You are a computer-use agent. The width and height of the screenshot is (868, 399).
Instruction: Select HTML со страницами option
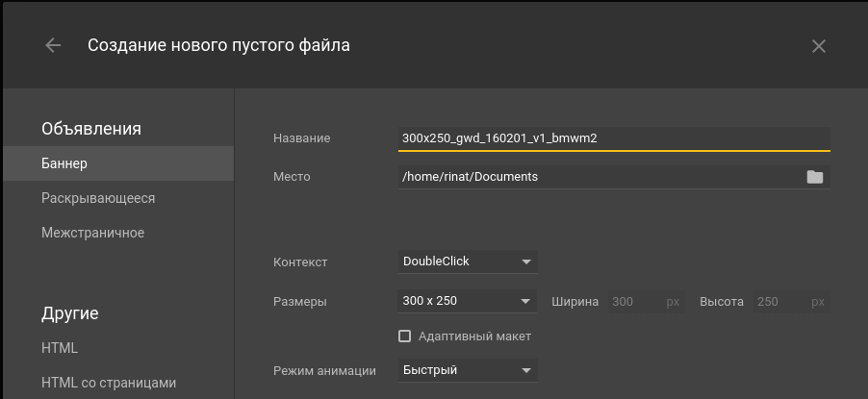point(108,383)
